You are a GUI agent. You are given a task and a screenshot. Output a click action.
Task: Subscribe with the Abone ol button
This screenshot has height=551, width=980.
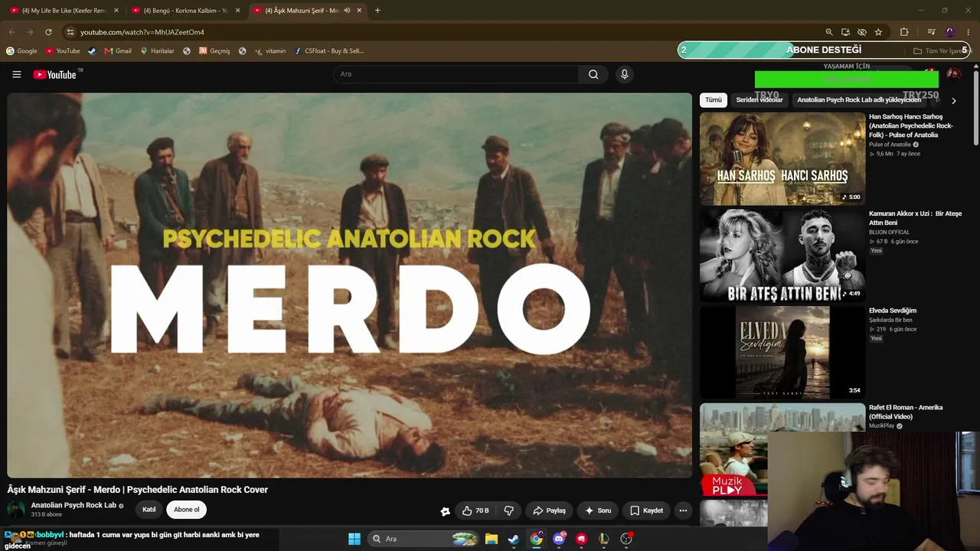point(186,510)
